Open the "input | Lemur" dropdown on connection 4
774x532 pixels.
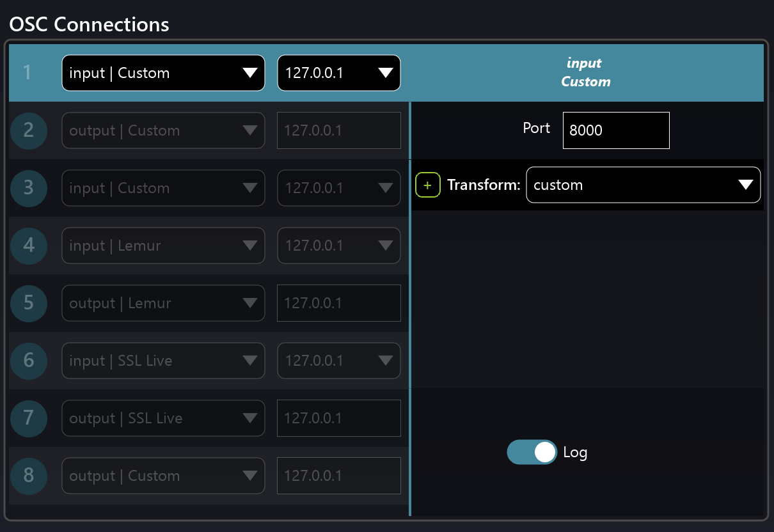point(163,246)
